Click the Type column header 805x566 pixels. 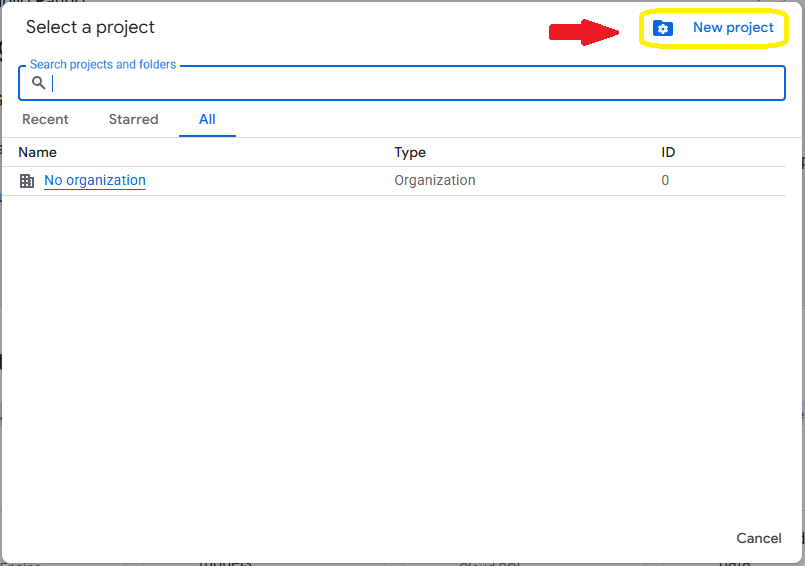410,152
